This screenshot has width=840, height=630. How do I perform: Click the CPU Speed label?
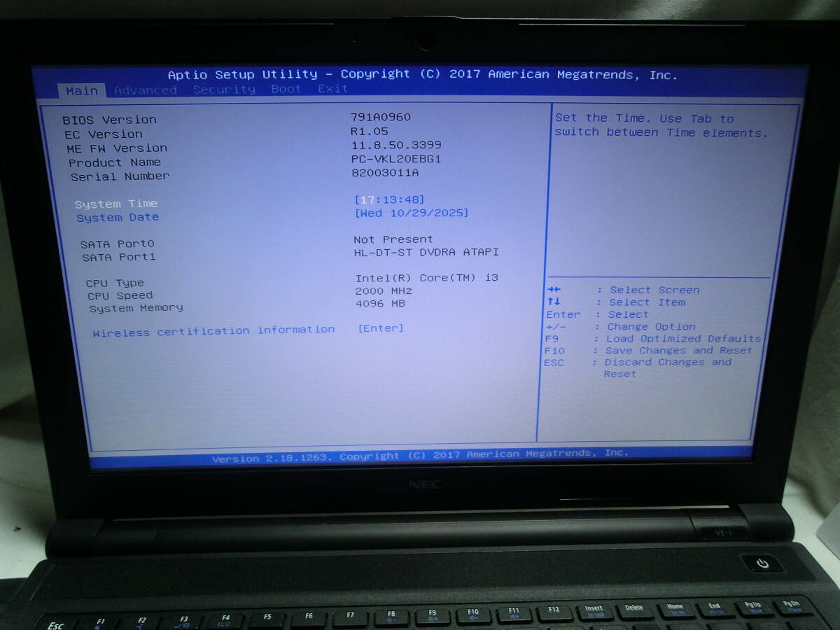point(120,296)
